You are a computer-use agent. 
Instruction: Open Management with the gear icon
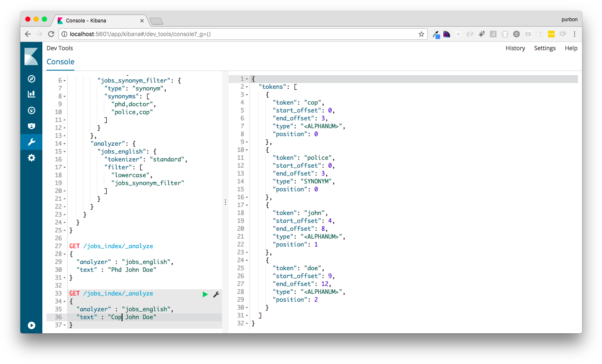click(32, 158)
